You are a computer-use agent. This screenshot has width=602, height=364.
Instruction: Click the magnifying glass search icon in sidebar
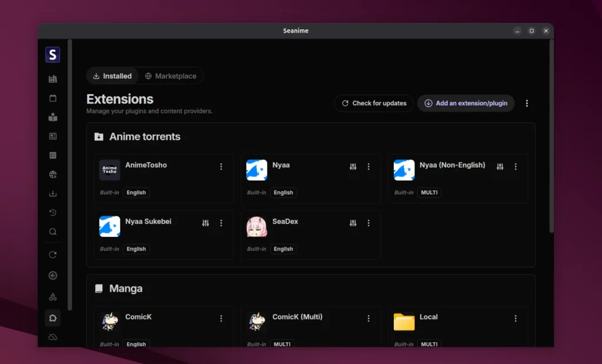pos(53,232)
